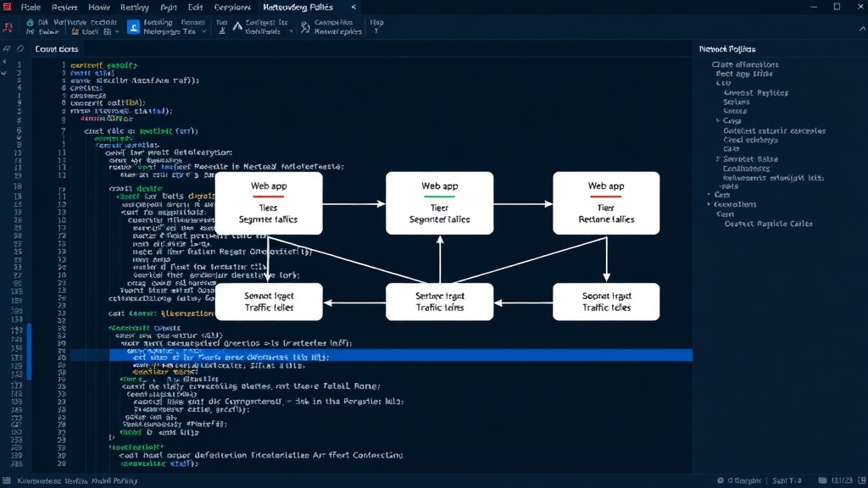Open dropdown arrow after the blue icon group
The height and width of the screenshot is (488, 868).
tap(204, 31)
